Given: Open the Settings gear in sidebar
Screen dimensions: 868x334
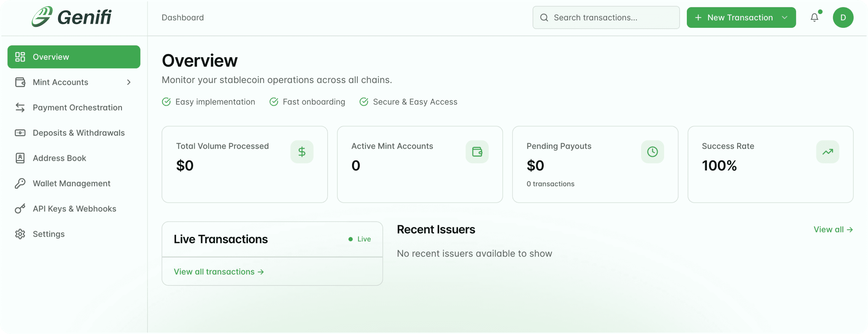Looking at the screenshot, I should click(x=20, y=234).
